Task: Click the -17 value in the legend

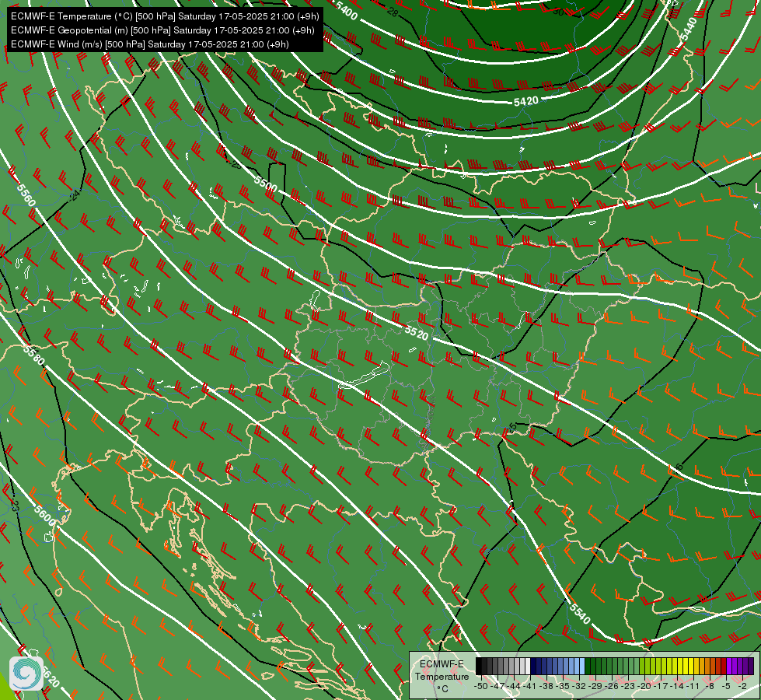Action: click(661, 686)
